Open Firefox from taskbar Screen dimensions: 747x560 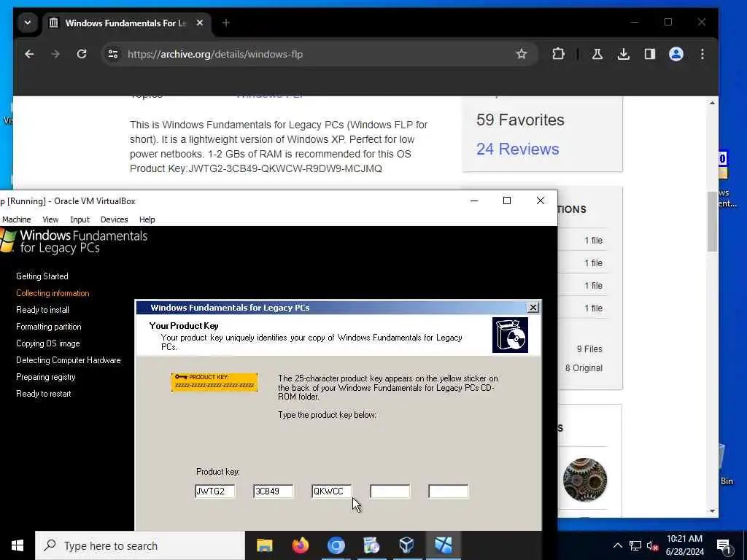pos(300,545)
